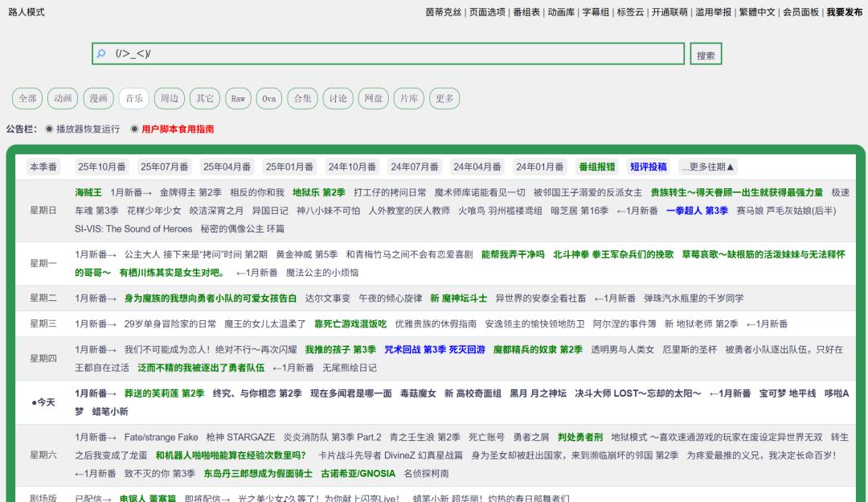Click the 路人模式 mode label
The width and height of the screenshot is (868, 502).
[27, 12]
